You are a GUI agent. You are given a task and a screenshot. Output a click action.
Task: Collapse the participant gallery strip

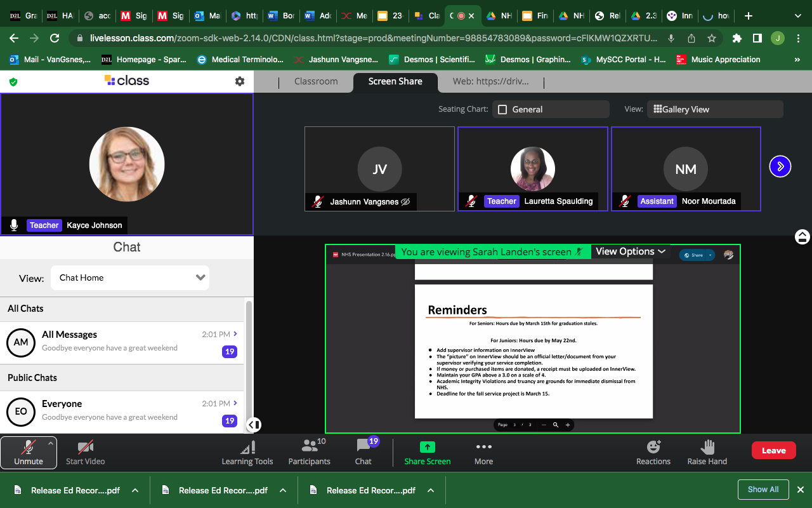pos(802,237)
